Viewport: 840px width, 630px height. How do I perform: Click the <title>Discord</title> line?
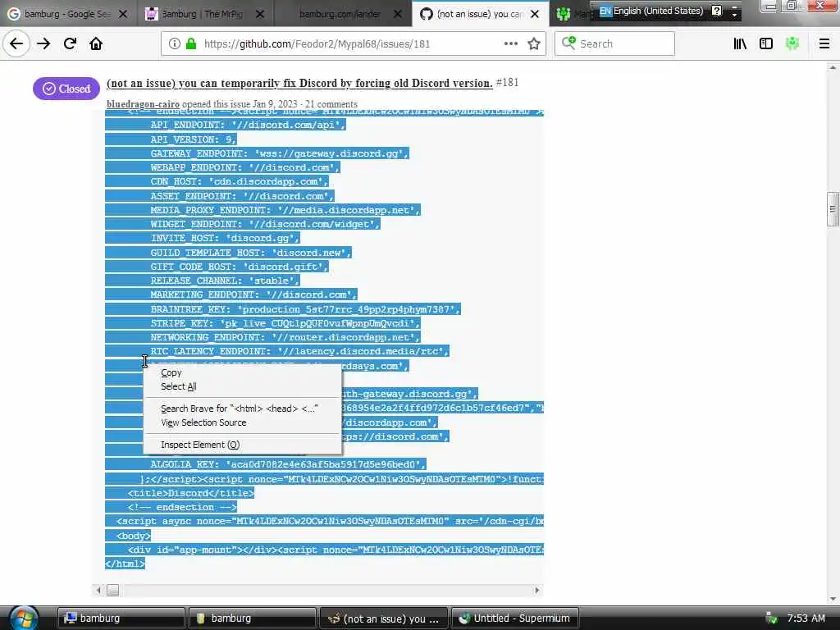(190, 493)
